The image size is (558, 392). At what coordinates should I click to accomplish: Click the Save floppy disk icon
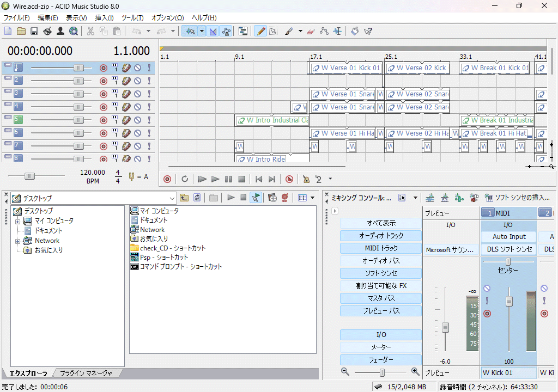point(34,31)
